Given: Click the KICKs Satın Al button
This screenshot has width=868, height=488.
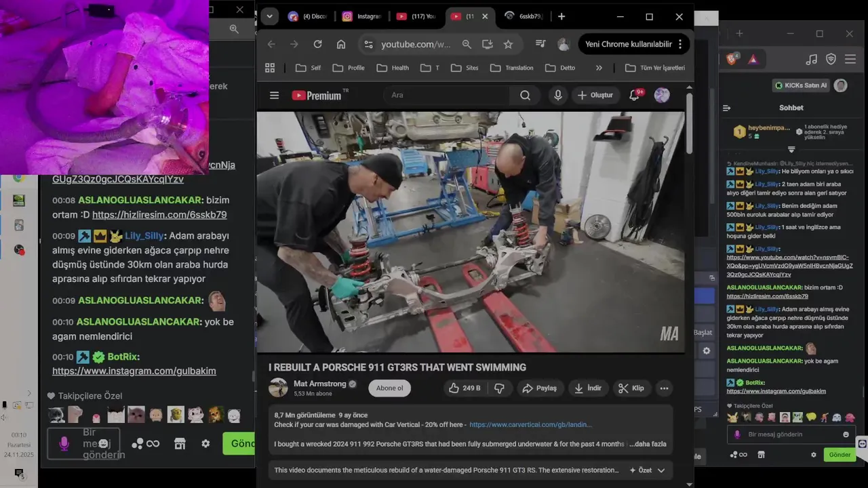Looking at the screenshot, I should (802, 85).
